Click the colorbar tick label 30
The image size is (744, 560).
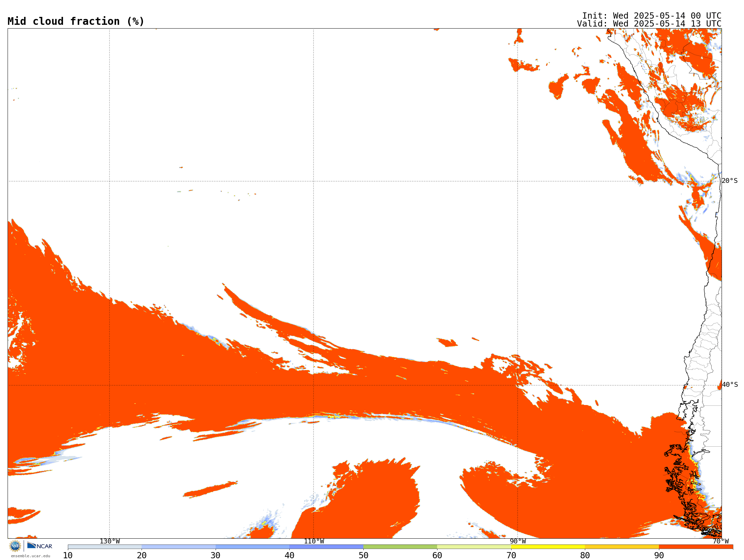coord(216,555)
